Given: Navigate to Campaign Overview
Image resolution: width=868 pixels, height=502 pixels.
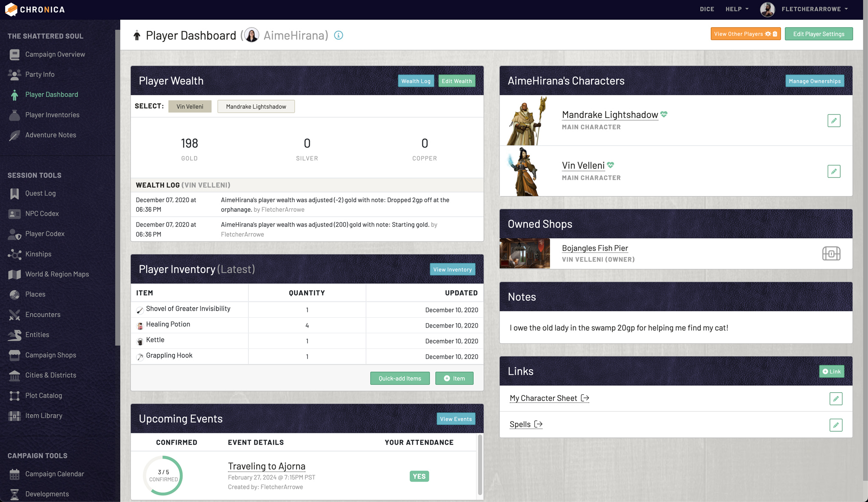Looking at the screenshot, I should tap(55, 54).
